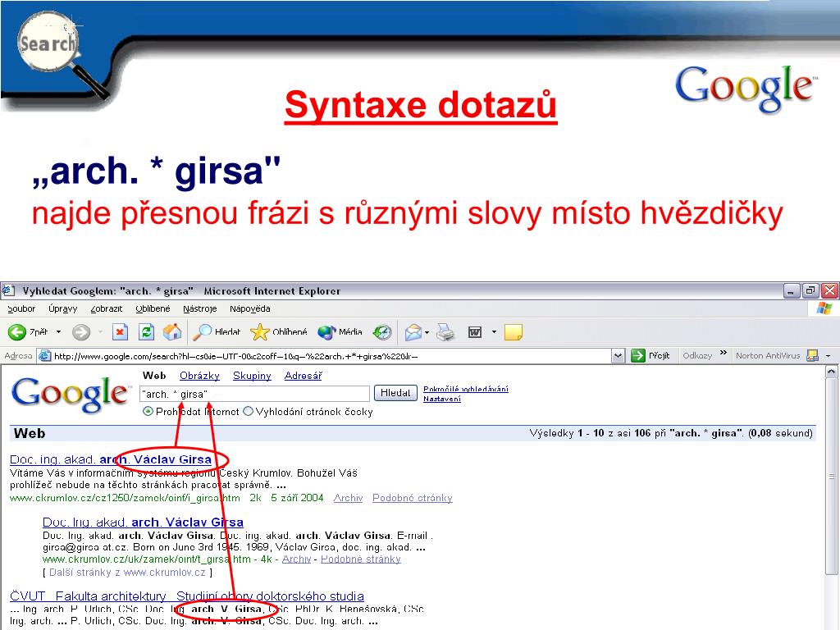This screenshot has width=840, height=630.
Task: Open the Úpravy menu
Action: [x=62, y=308]
